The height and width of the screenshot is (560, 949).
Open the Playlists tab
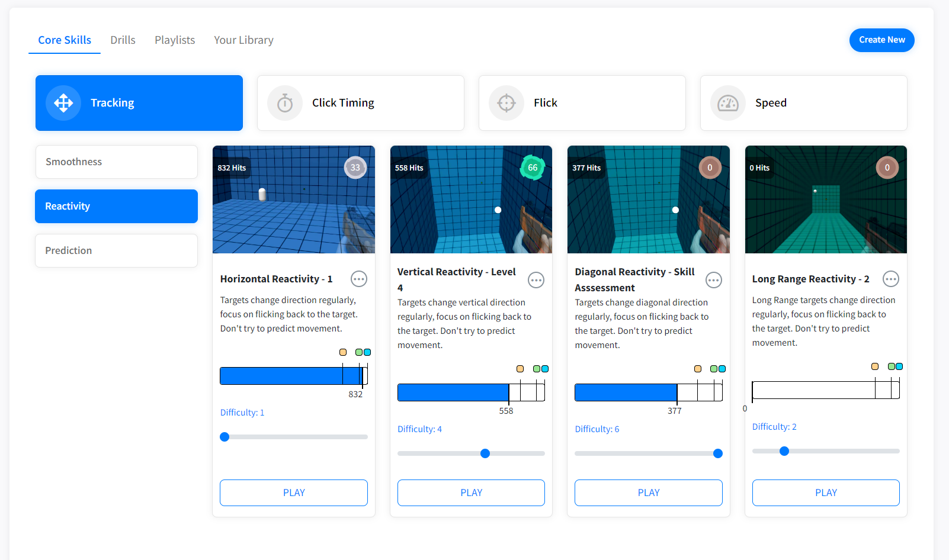[x=175, y=40]
